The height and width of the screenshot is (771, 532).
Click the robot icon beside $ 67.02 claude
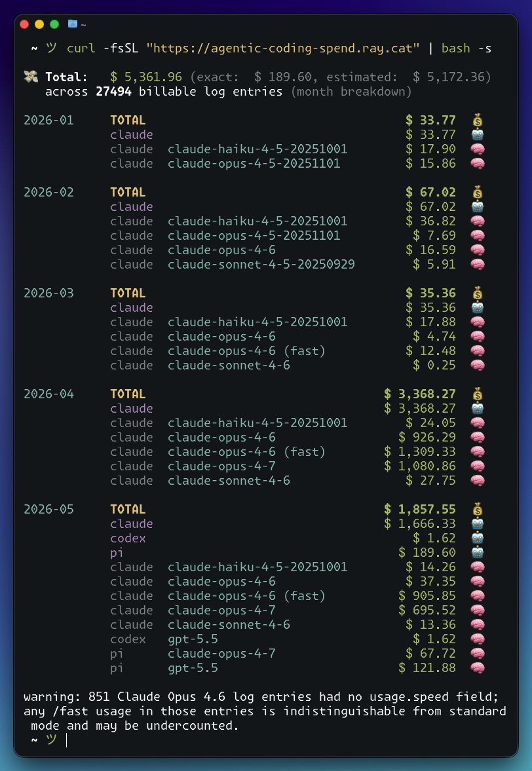pos(478,206)
